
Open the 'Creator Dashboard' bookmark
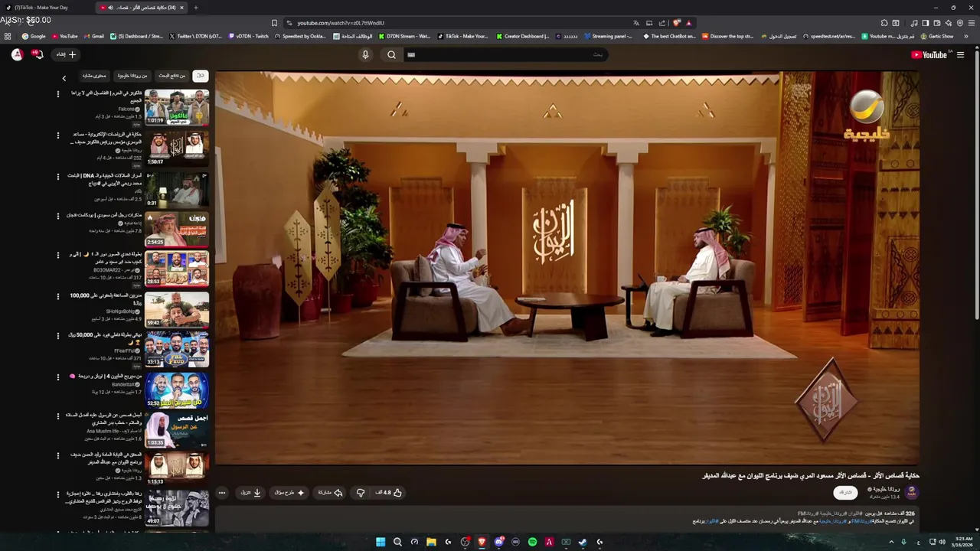(x=523, y=36)
